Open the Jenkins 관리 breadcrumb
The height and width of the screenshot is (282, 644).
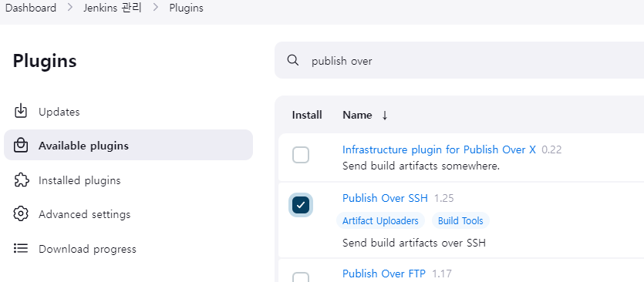(x=113, y=8)
